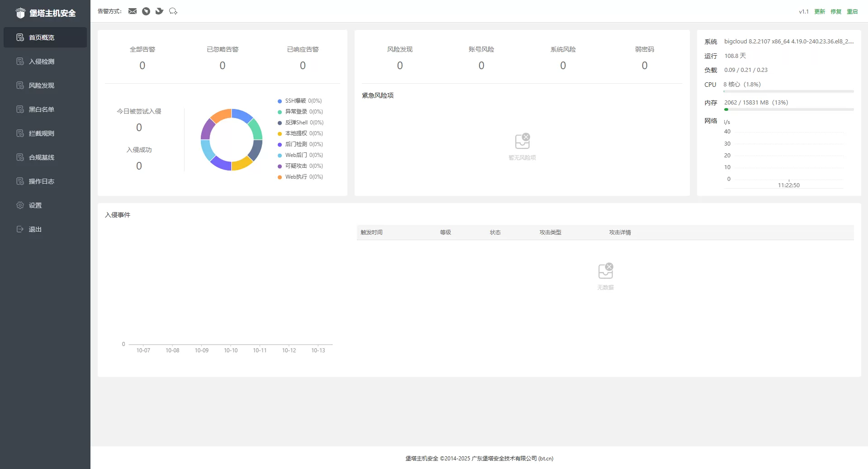Viewport: 868px width, 469px height.
Task: Click the exit icon beside 退出
Action: point(20,229)
